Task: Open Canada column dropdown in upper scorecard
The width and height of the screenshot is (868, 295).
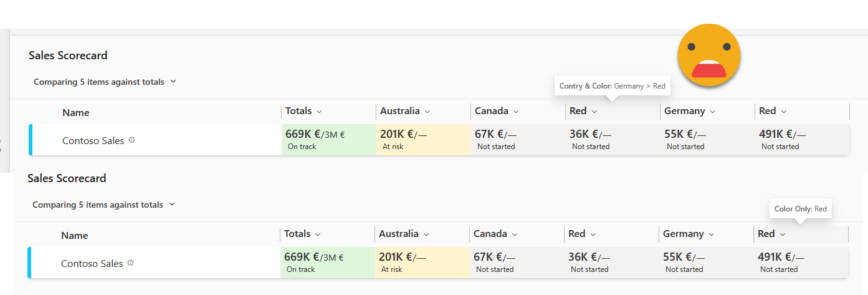Action: (x=514, y=112)
